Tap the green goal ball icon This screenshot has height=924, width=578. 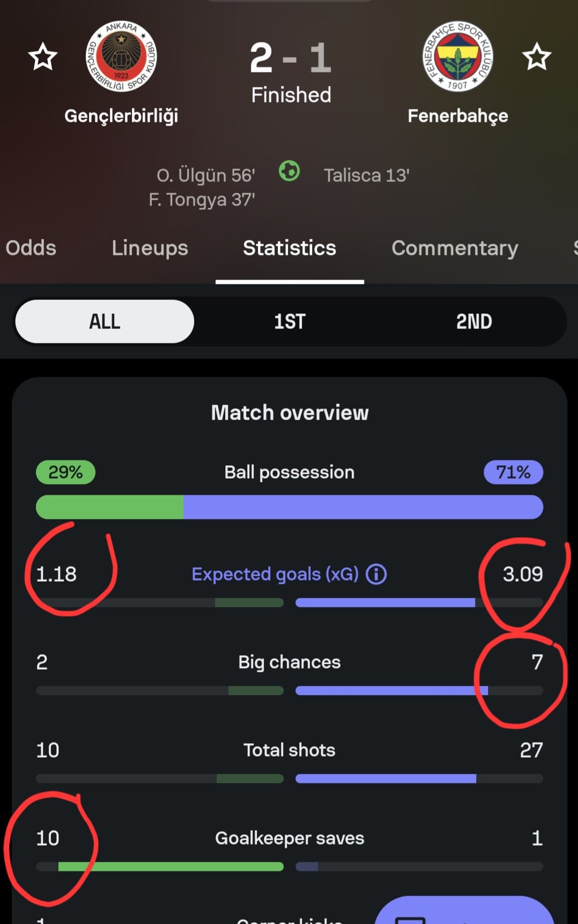coord(290,172)
